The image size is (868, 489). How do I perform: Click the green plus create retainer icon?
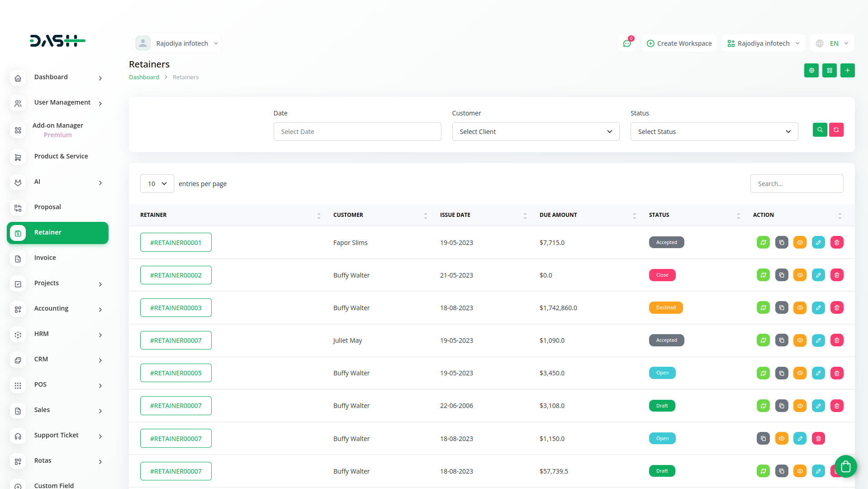847,71
